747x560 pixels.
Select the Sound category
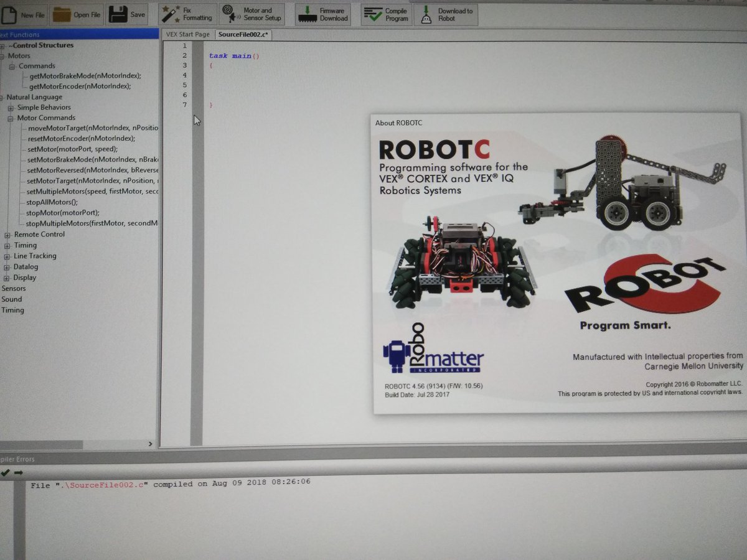(12, 299)
